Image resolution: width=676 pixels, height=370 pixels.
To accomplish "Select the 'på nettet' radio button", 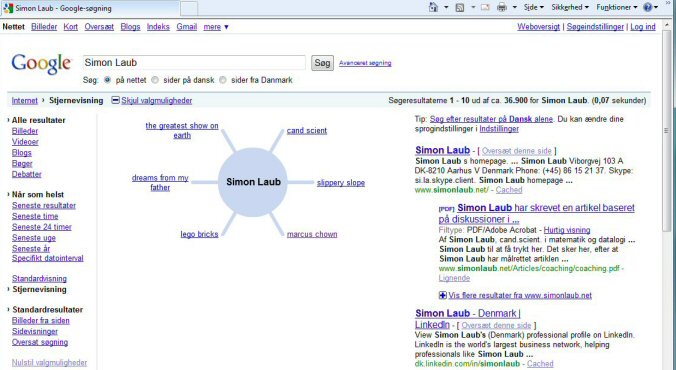I will point(107,80).
